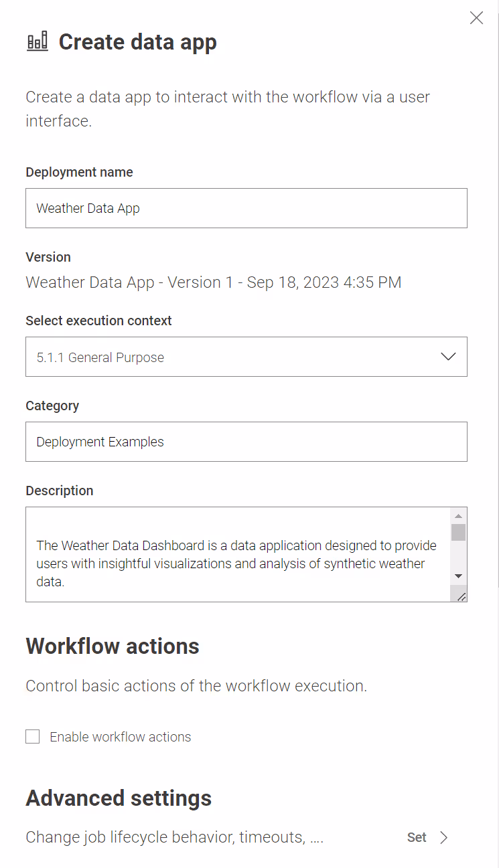Focus the Category field with Deployment Examples
This screenshot has height=868, width=499.
(246, 442)
